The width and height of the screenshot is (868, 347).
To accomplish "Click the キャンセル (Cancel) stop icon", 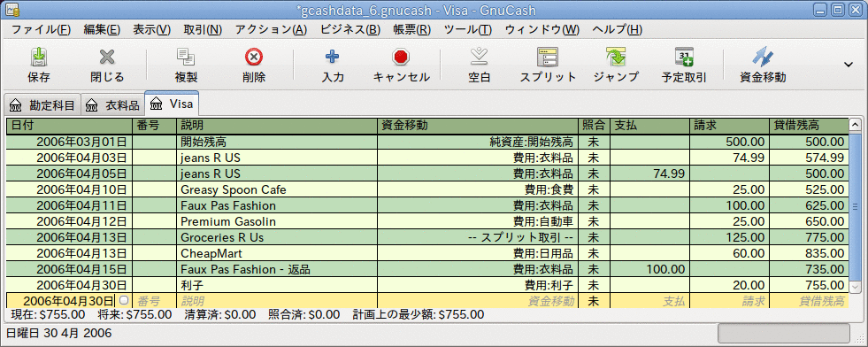I will [401, 57].
